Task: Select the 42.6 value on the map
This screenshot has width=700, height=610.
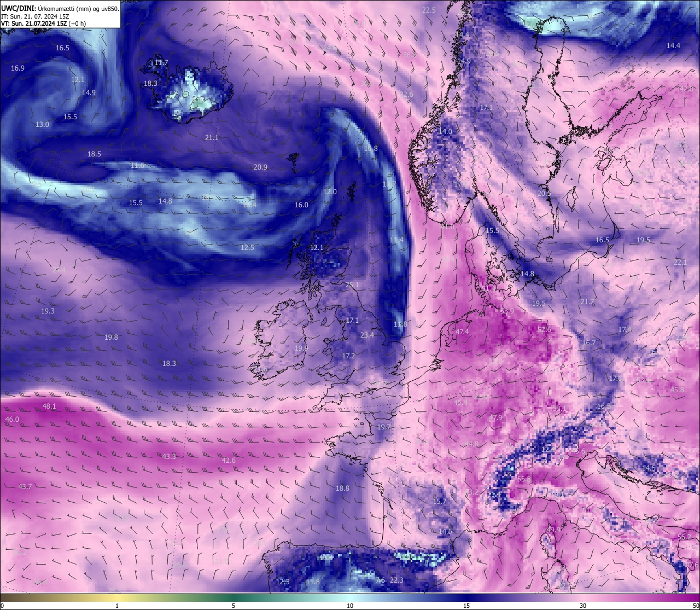Action: click(229, 461)
